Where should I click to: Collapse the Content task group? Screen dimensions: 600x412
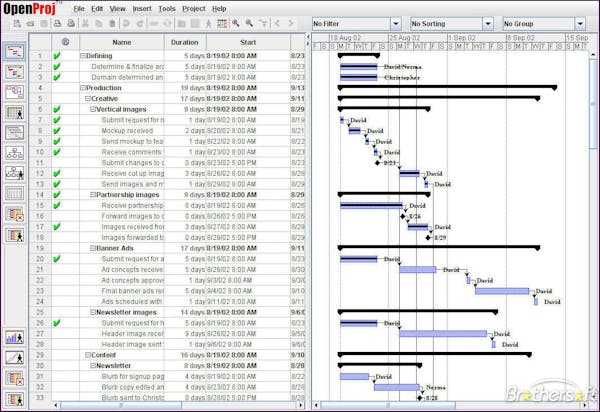(88, 355)
